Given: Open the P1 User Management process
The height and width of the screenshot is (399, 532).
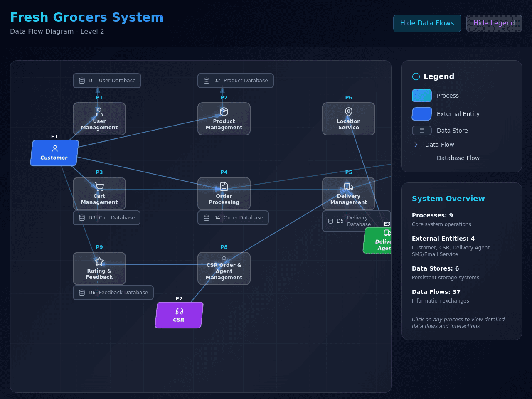Looking at the screenshot, I should point(99,119).
